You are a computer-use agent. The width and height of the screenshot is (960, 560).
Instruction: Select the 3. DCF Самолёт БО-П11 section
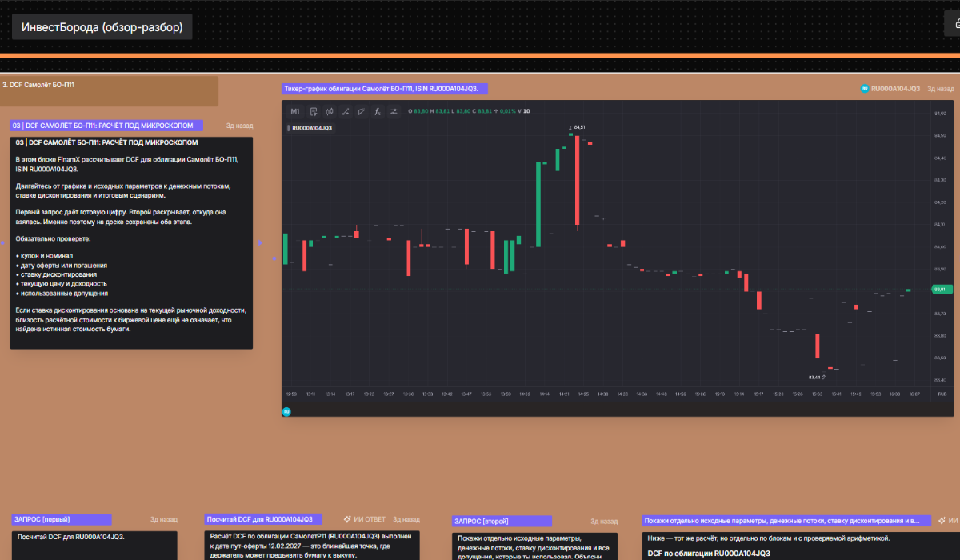tap(109, 91)
